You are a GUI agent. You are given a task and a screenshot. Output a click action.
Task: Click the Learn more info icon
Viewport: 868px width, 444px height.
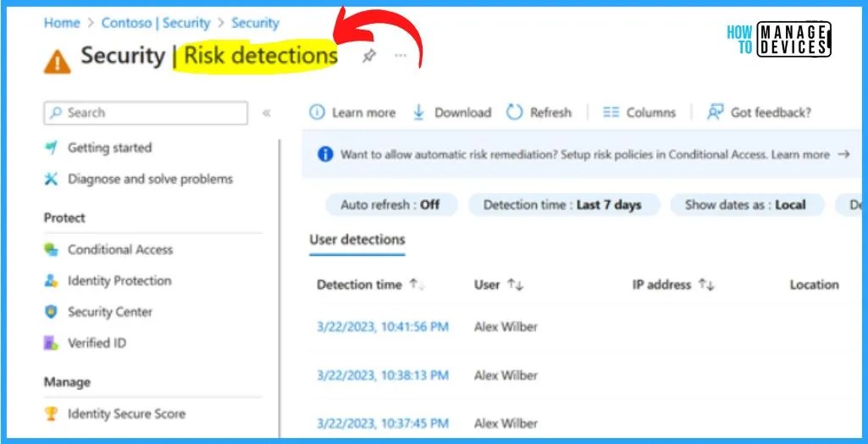318,113
